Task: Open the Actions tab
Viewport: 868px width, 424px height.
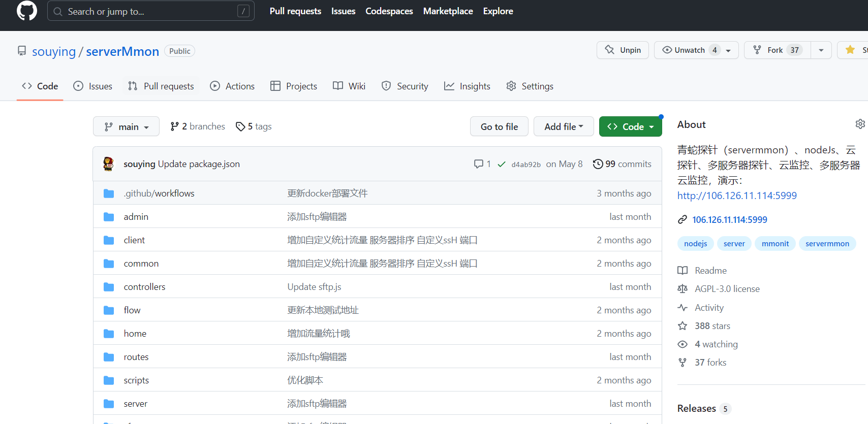Action: [232, 86]
